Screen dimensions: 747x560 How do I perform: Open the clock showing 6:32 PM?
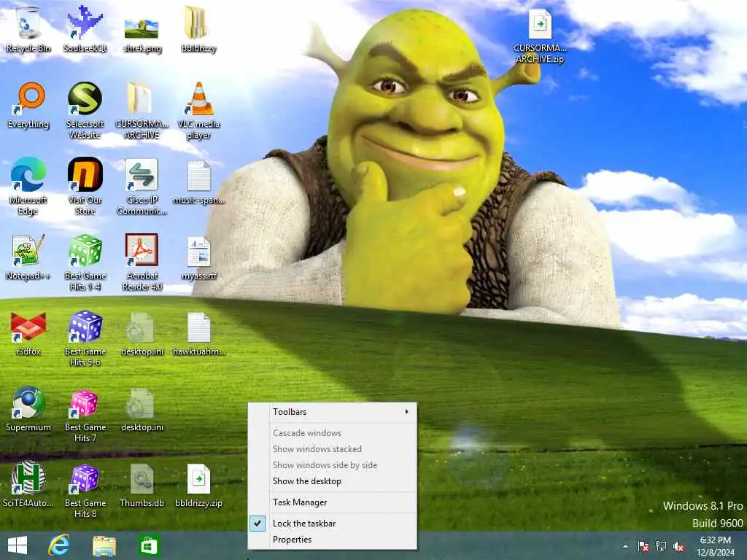click(716, 546)
